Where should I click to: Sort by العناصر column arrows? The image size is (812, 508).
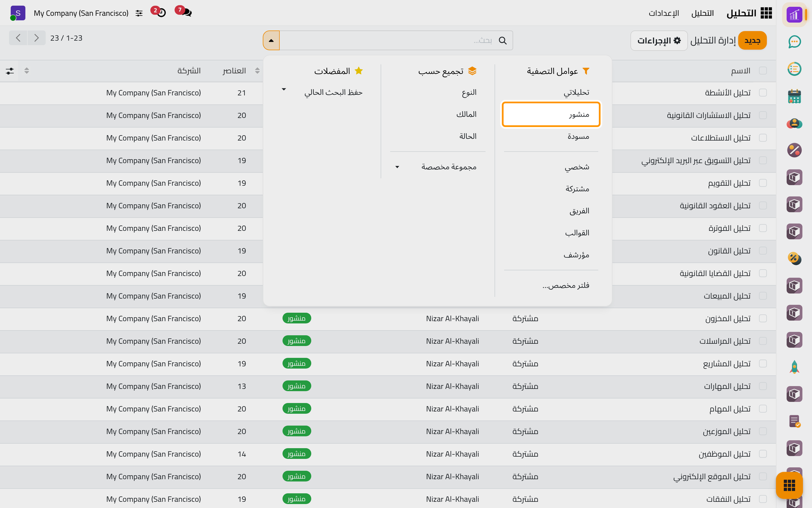257,71
